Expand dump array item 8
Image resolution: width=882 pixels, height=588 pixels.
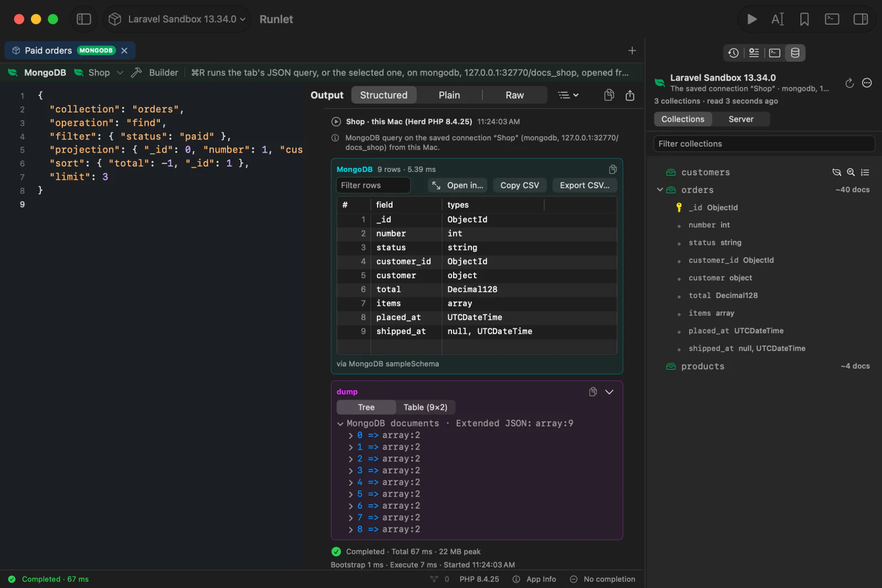tap(351, 530)
